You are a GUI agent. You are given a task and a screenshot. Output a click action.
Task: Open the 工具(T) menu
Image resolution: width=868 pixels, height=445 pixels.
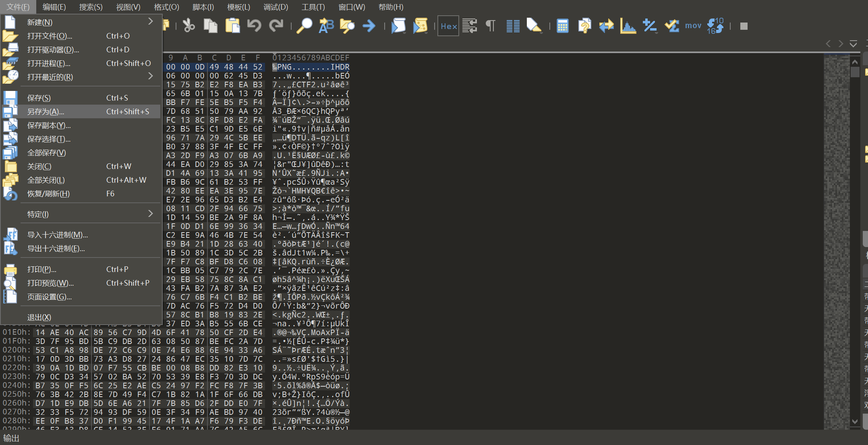[x=313, y=7]
